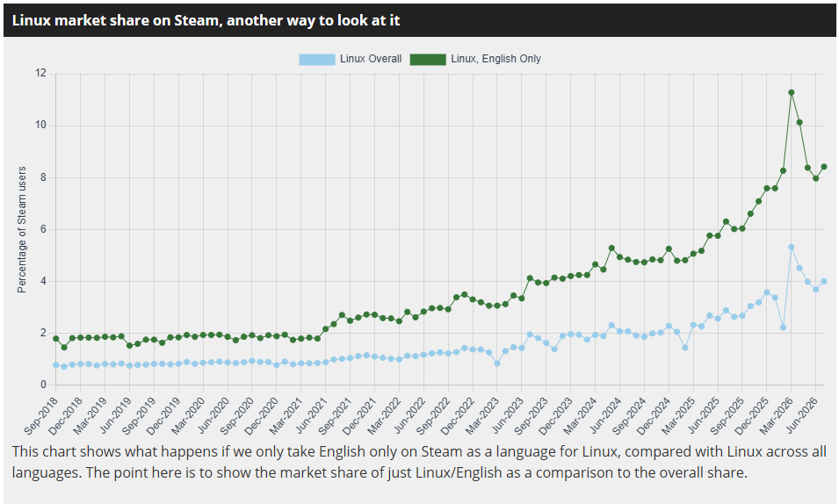Screen dimensions: 839x504
Task: Click the y-axis label "10"
Action: 41,126
